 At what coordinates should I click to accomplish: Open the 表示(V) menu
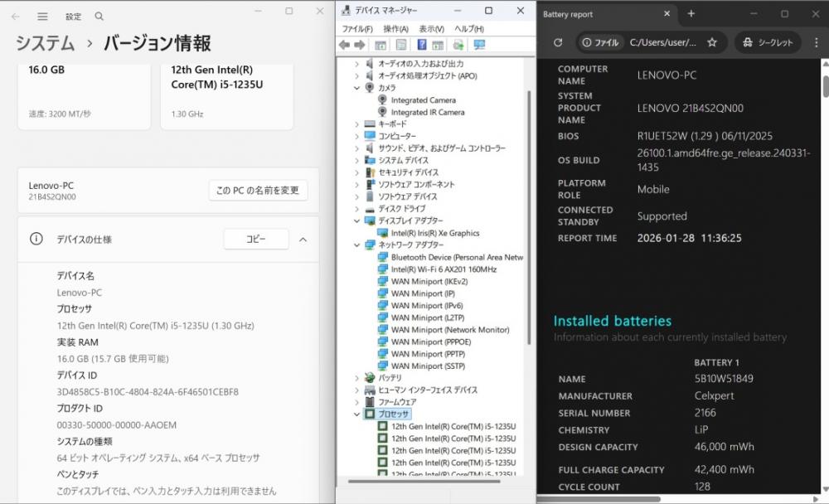point(431,29)
